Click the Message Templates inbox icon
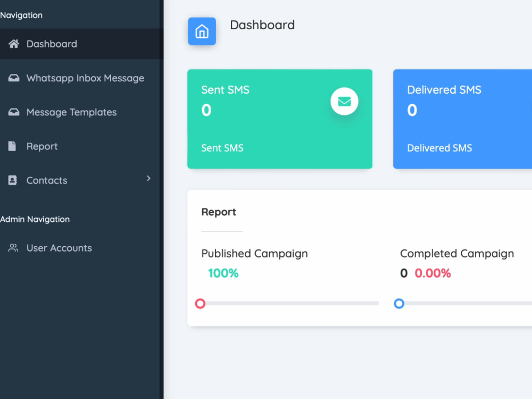The image size is (532, 399). click(x=14, y=112)
